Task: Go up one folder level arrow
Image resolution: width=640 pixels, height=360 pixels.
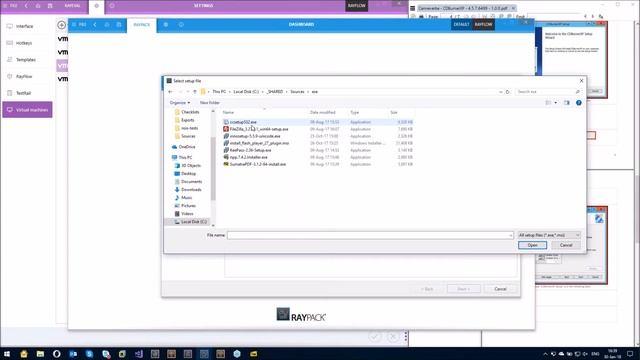Action: (195, 92)
